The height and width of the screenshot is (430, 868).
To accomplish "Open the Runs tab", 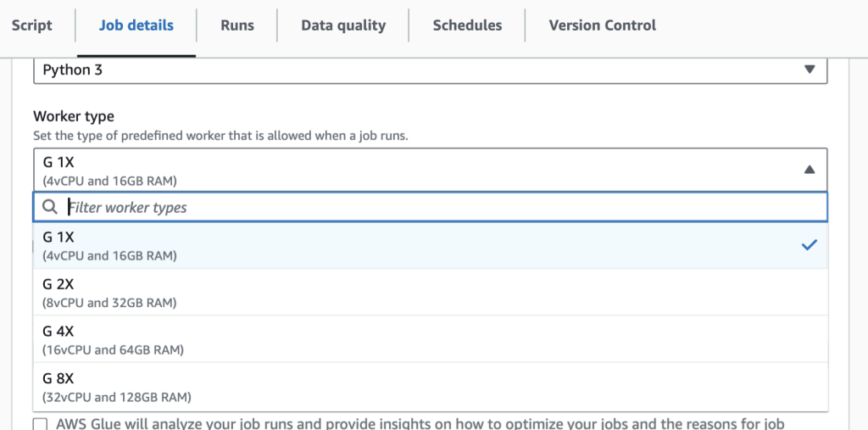I will [237, 25].
